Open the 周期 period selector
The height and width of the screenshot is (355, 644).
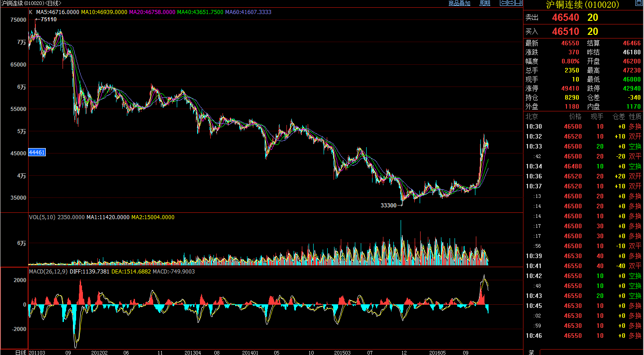[x=484, y=3]
